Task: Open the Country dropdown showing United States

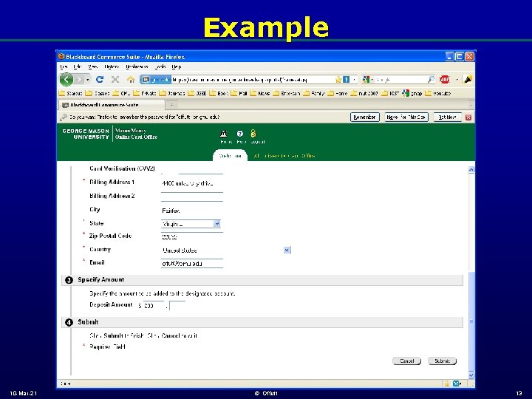Action: coord(226,250)
